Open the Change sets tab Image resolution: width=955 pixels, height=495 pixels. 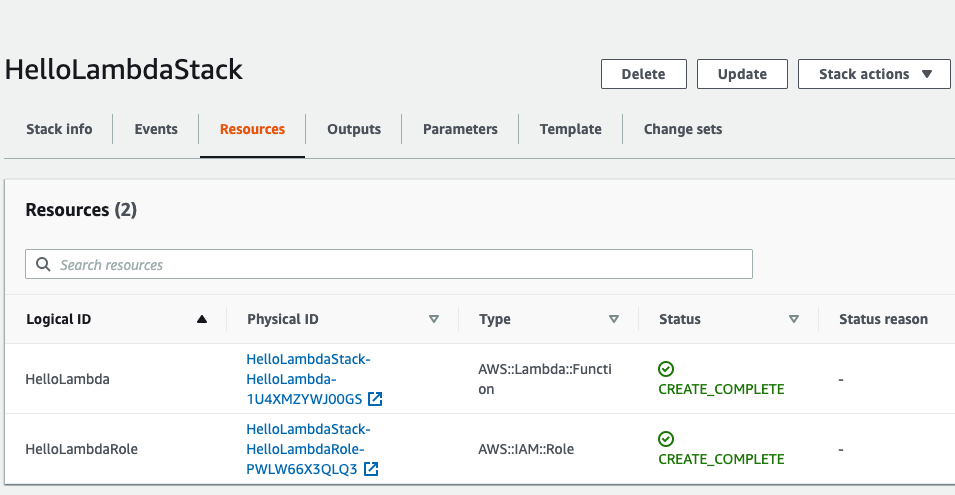[x=683, y=129]
